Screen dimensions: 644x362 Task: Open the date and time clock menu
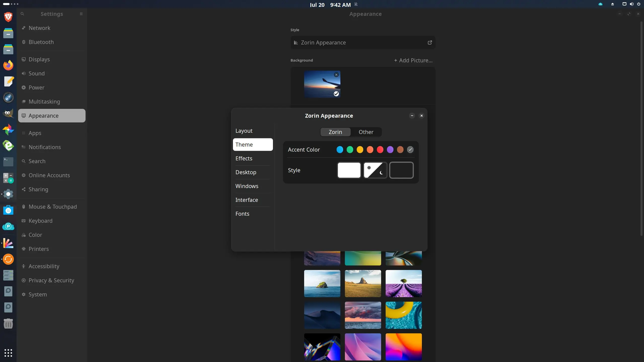[330, 5]
